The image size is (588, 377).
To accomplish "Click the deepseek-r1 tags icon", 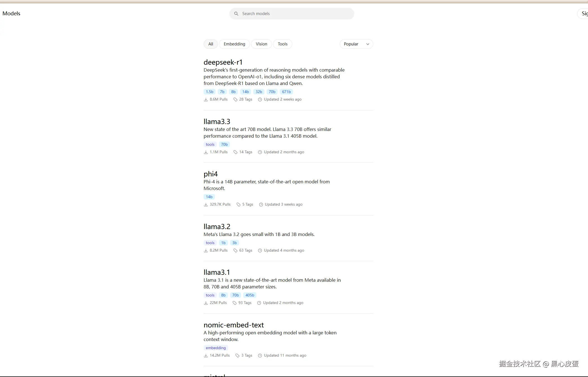I will pos(235,99).
